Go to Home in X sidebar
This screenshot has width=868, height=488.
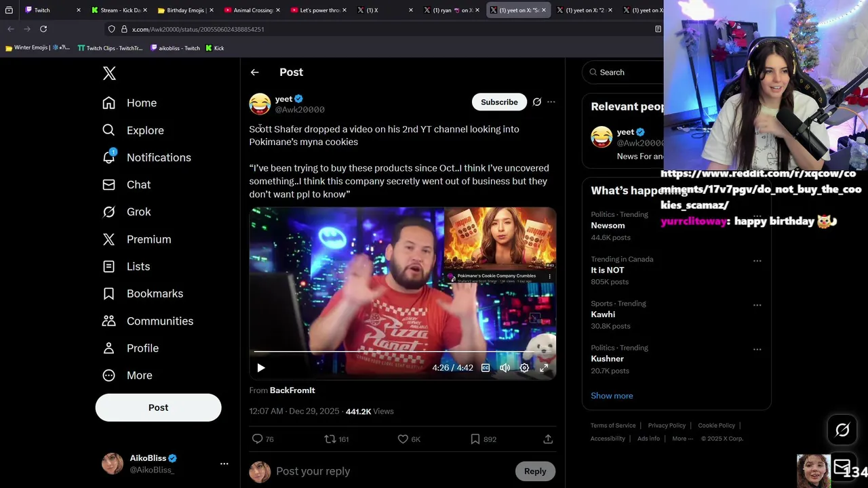[x=142, y=103]
